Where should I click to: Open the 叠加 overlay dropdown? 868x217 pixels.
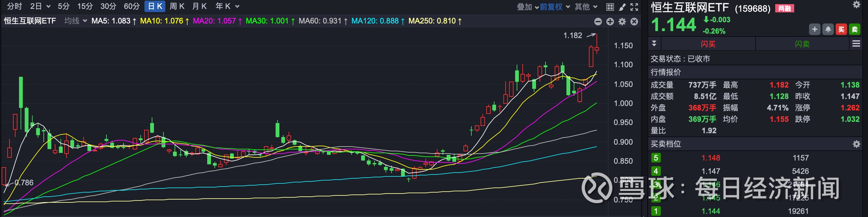point(528,7)
